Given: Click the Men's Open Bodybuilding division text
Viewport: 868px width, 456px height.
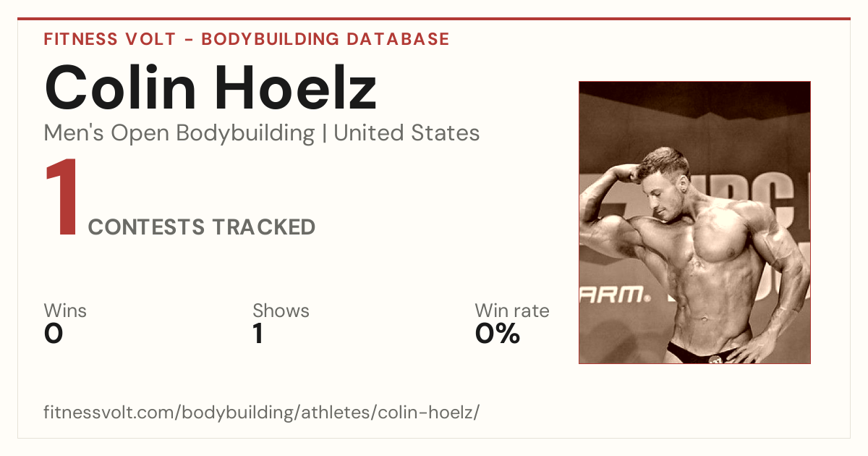Looking at the screenshot, I should pos(179,133).
